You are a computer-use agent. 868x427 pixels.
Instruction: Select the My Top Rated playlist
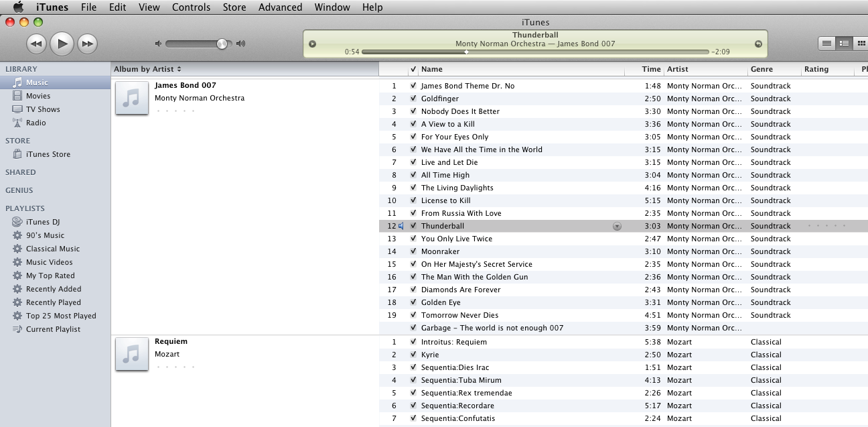coord(56,276)
